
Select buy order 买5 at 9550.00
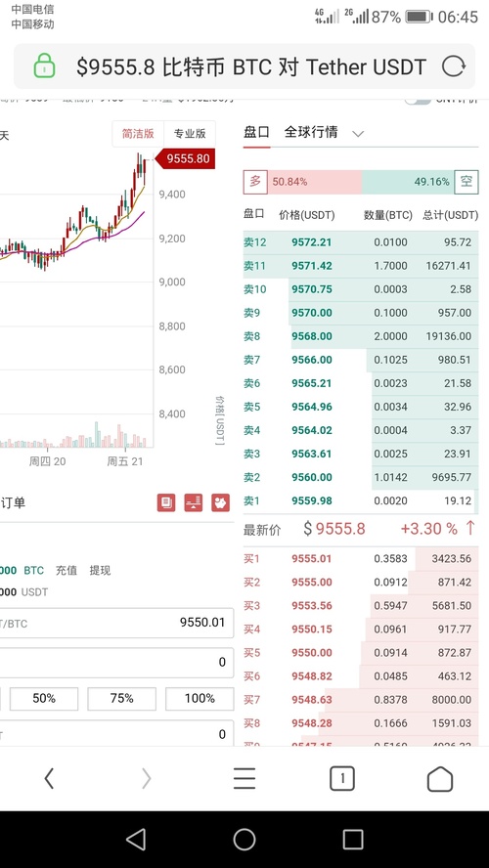tap(361, 653)
